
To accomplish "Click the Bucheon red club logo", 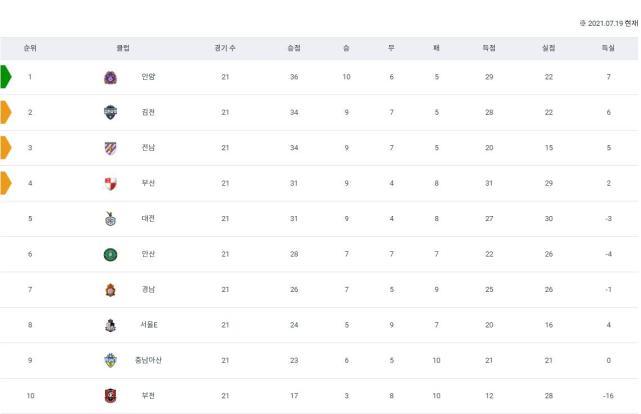I will click(110, 396).
